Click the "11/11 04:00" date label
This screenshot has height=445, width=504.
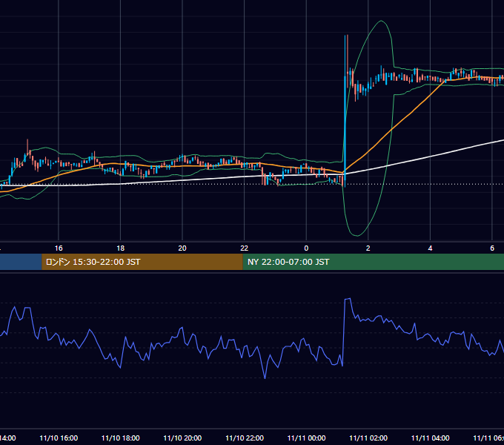(x=430, y=438)
